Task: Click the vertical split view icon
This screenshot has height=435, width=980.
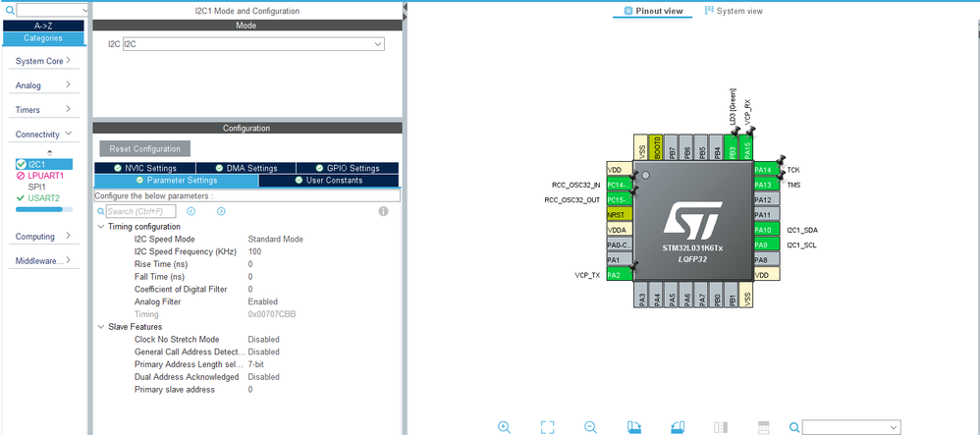Action: click(721, 427)
